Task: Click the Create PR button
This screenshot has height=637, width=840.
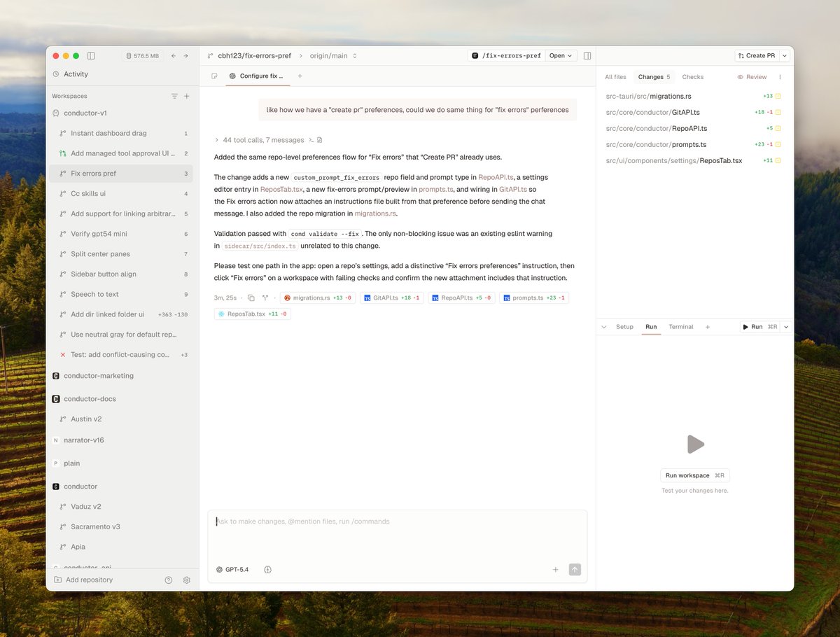Action: 757,56
